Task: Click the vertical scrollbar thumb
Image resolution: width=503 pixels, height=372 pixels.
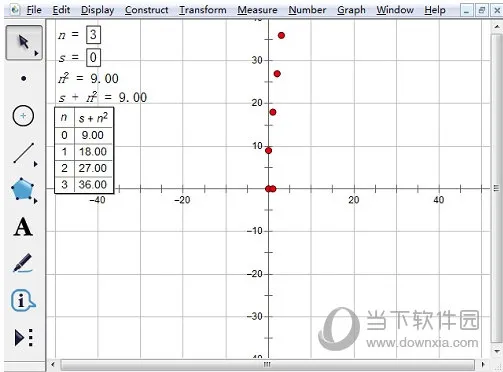Action: pyautogui.click(x=497, y=187)
